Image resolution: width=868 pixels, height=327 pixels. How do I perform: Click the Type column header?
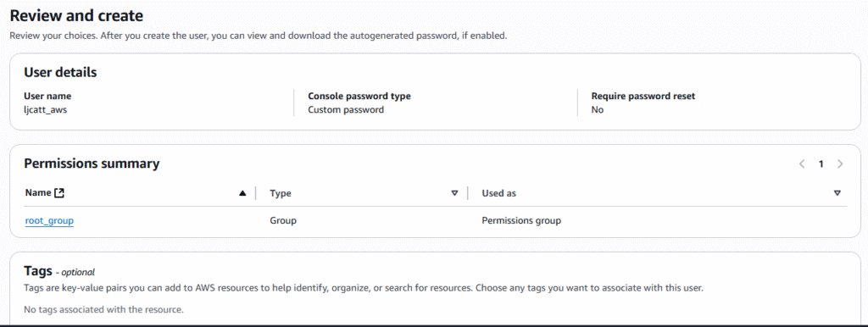point(280,193)
